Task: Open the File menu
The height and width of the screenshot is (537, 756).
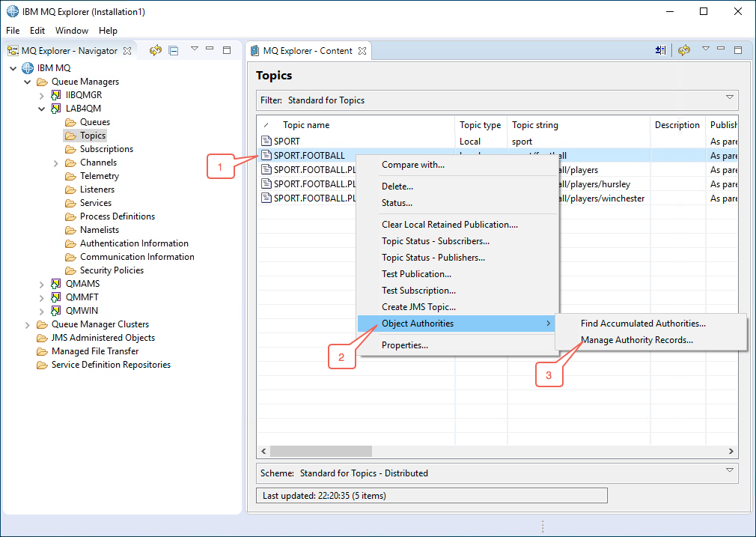Action: coord(13,31)
